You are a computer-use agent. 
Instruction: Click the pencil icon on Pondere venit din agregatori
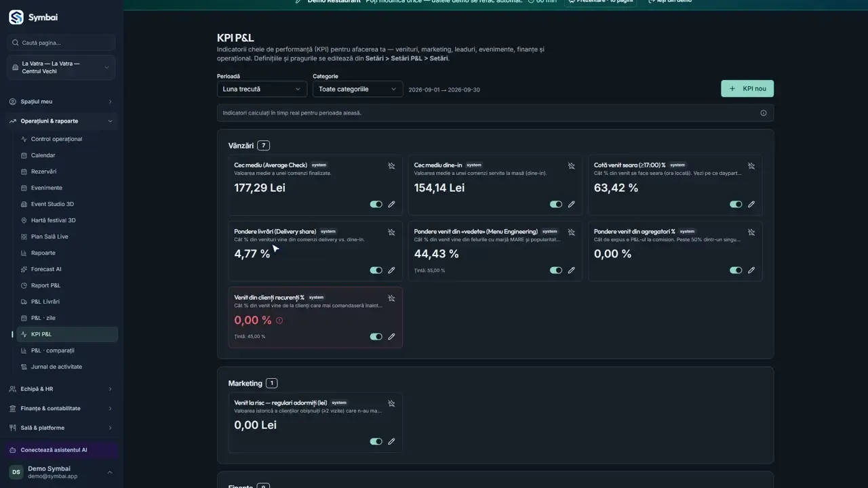coord(751,270)
